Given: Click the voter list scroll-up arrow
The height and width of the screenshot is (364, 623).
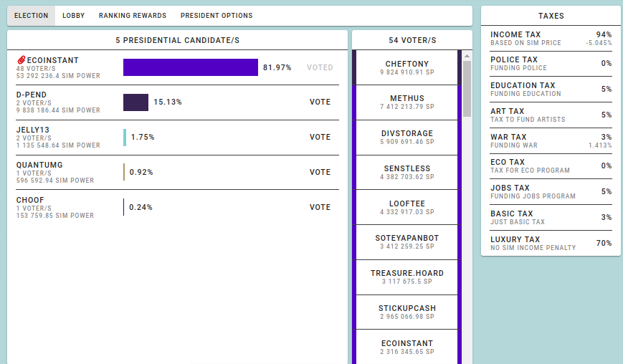Looking at the screenshot, I should click(x=467, y=55).
